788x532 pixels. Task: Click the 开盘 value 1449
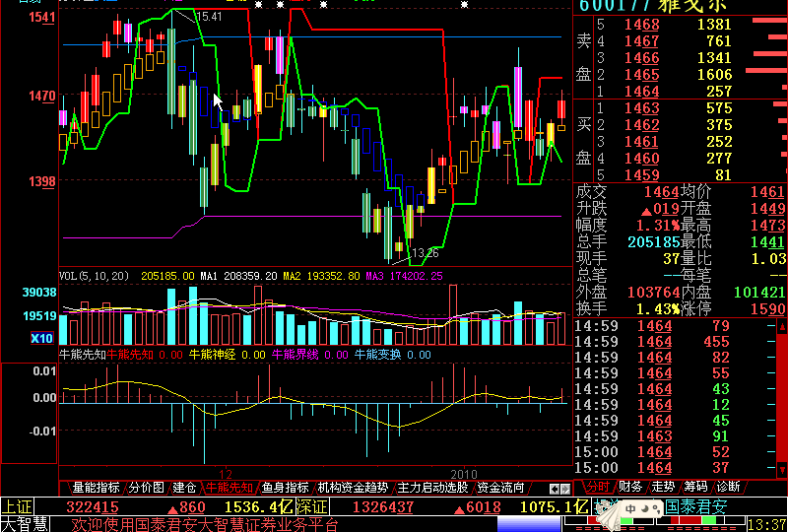pyautogui.click(x=767, y=208)
